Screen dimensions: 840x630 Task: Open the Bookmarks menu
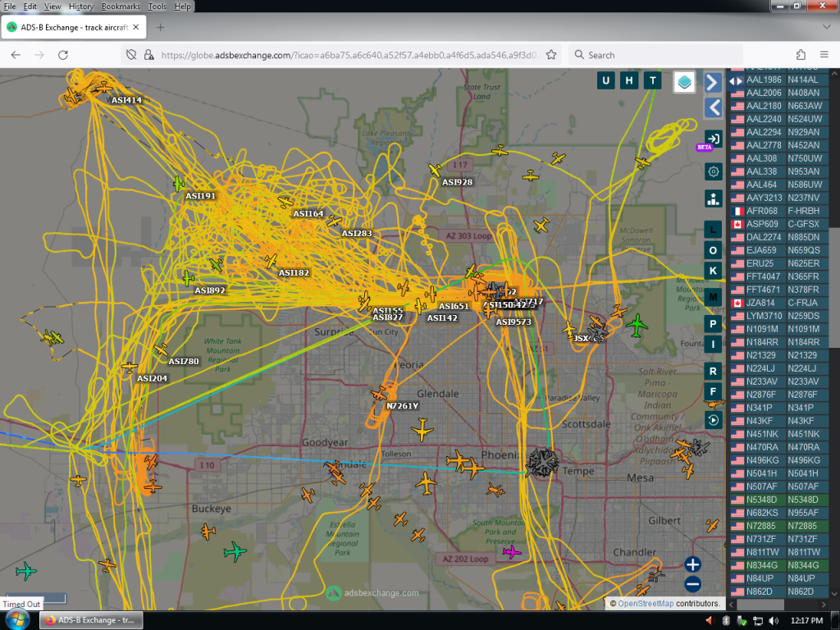click(x=121, y=7)
